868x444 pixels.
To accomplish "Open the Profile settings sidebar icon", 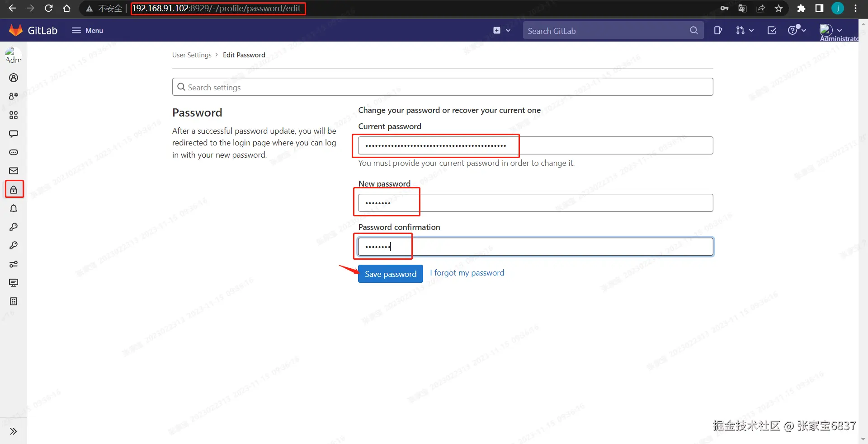I will [x=14, y=78].
